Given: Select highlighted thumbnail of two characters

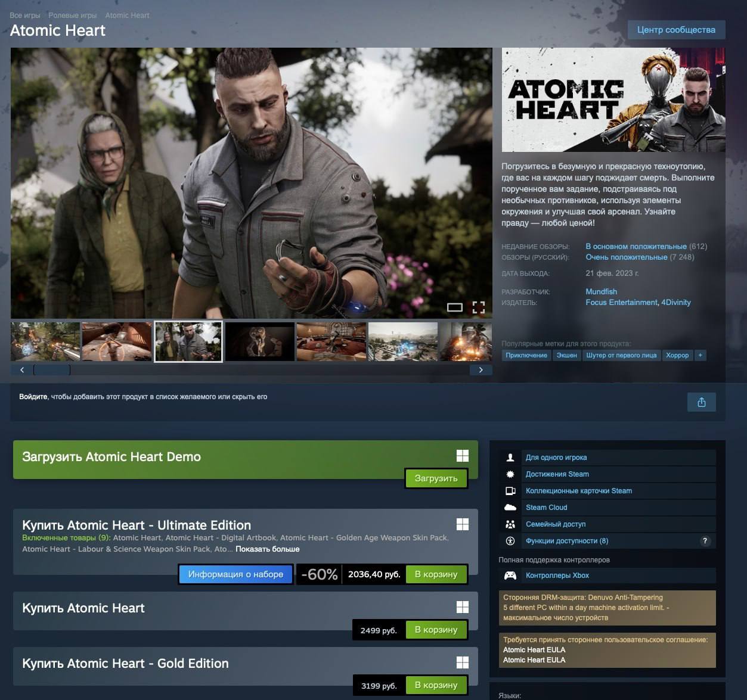Looking at the screenshot, I should coord(188,341).
